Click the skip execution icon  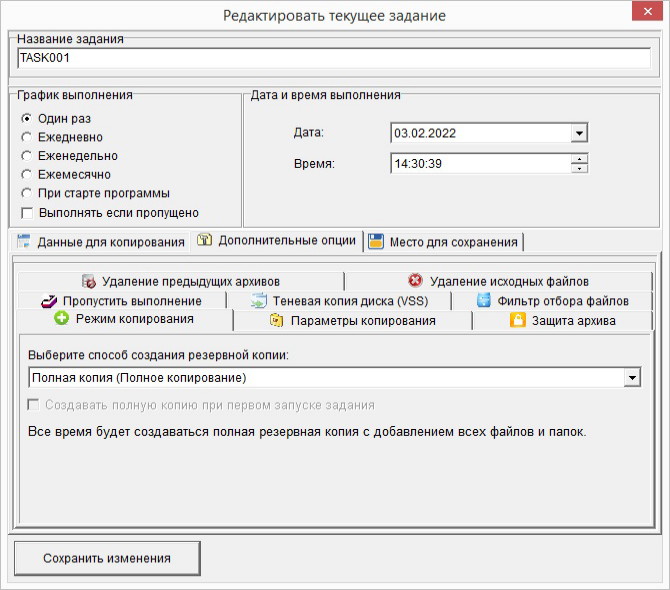click(49, 301)
